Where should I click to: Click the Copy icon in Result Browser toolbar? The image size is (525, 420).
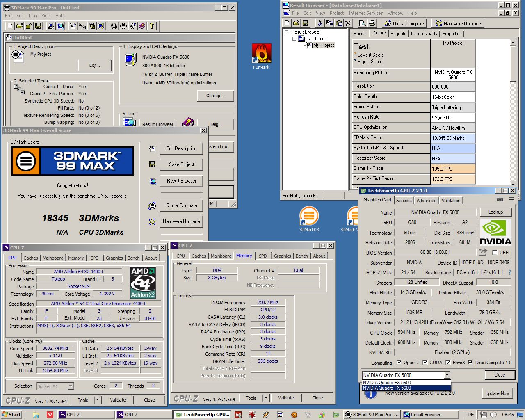coord(329,23)
